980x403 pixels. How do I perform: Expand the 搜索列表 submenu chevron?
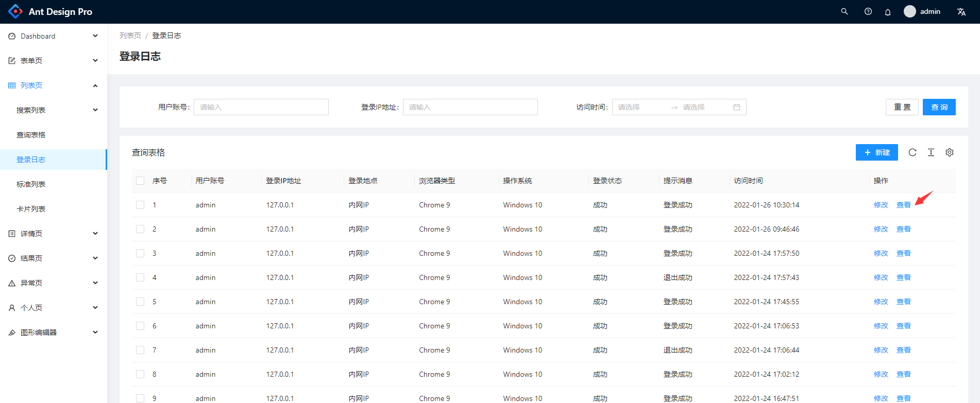95,110
